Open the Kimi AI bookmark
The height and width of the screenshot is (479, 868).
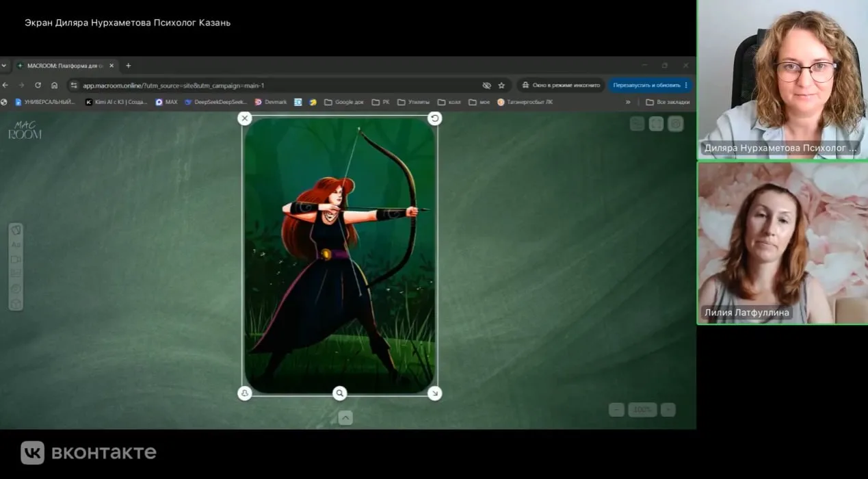tap(116, 102)
